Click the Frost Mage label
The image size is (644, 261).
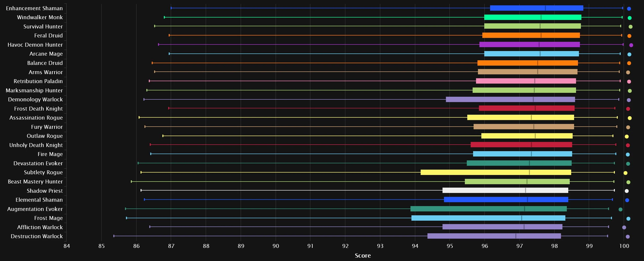click(49, 218)
